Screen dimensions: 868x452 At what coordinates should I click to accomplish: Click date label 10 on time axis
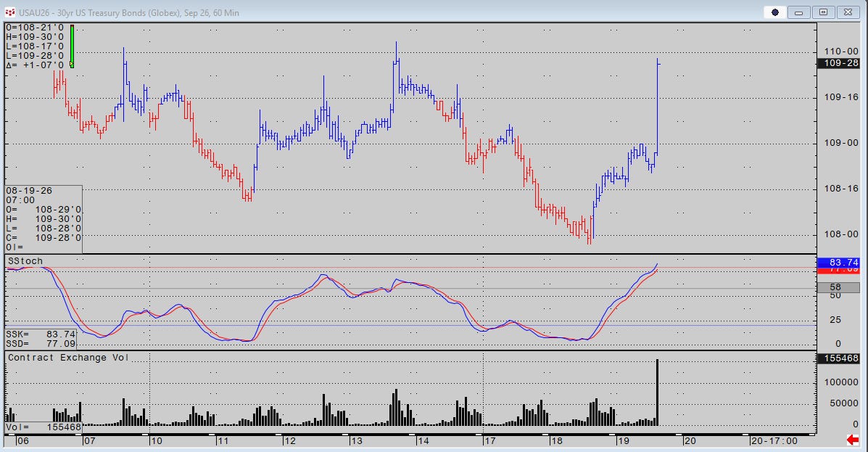(156, 441)
